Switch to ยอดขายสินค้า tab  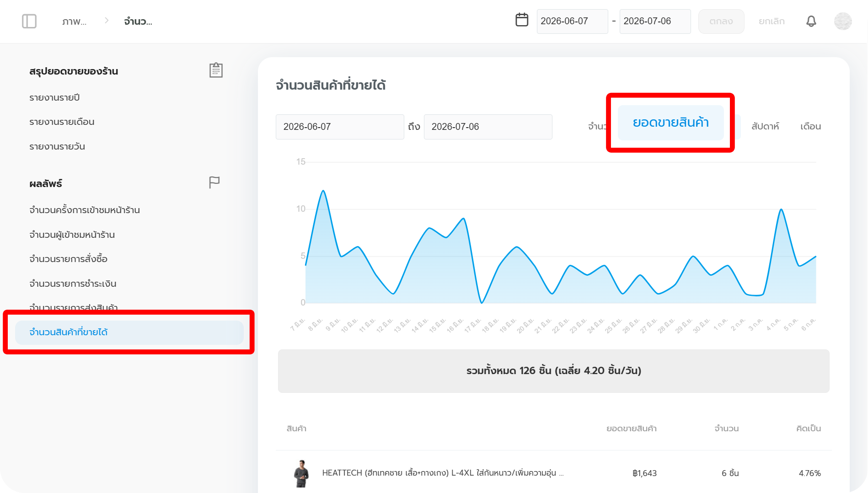pos(670,123)
